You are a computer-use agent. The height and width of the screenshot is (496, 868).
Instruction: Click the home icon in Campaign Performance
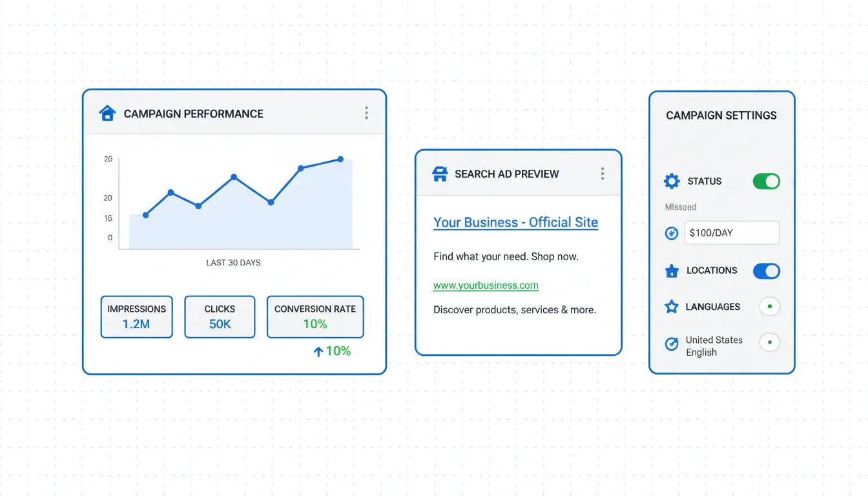107,114
